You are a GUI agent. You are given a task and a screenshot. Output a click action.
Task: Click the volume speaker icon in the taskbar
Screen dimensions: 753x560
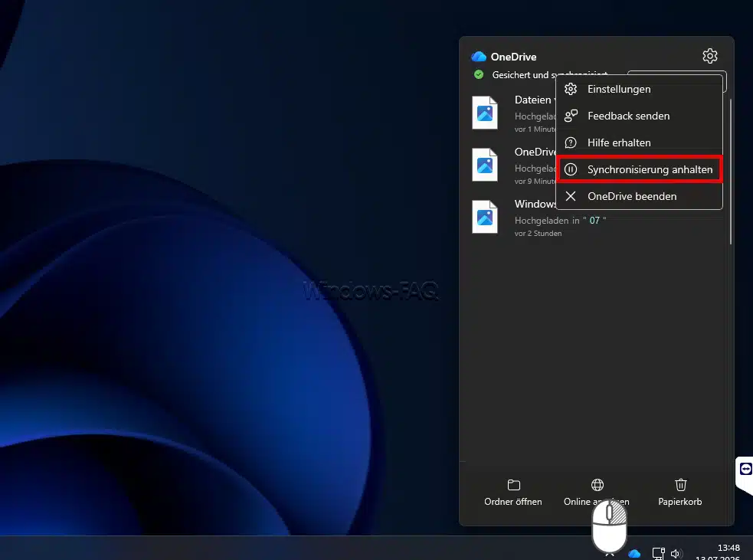(676, 554)
